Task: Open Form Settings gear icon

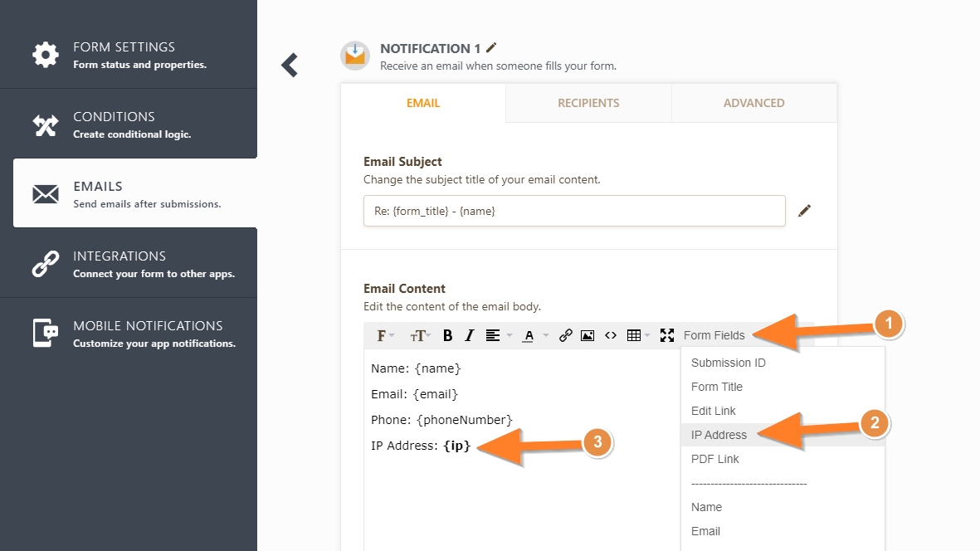Action: pyautogui.click(x=46, y=55)
